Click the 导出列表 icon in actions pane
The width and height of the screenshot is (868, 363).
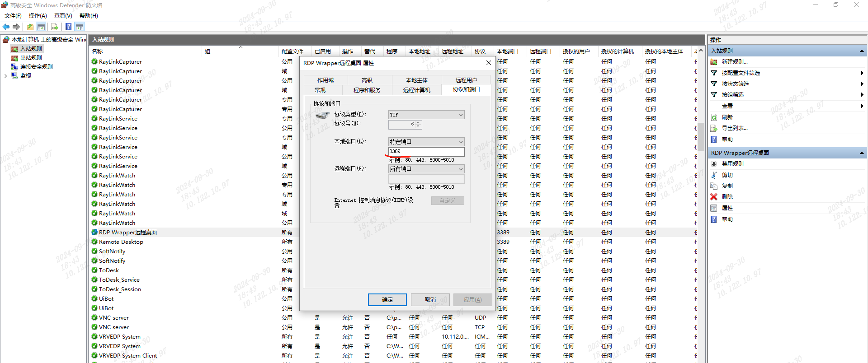[714, 128]
